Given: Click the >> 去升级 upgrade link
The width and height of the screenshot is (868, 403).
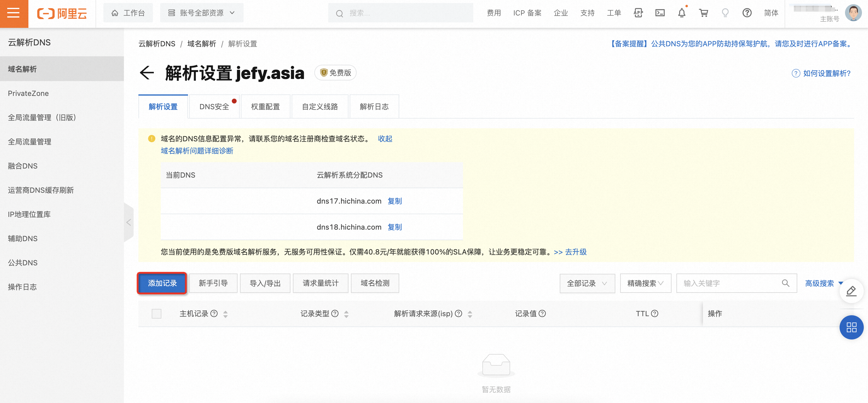Looking at the screenshot, I should coord(570,252).
